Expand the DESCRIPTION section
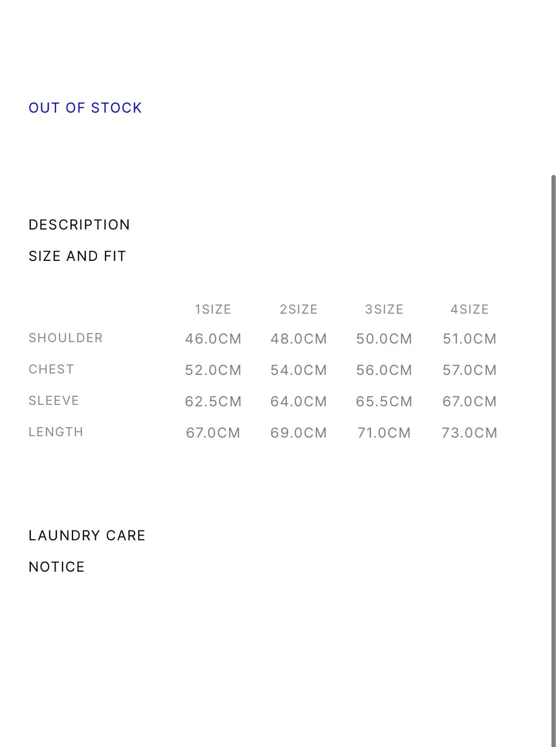Viewport: 560px width, 747px height. [79, 225]
